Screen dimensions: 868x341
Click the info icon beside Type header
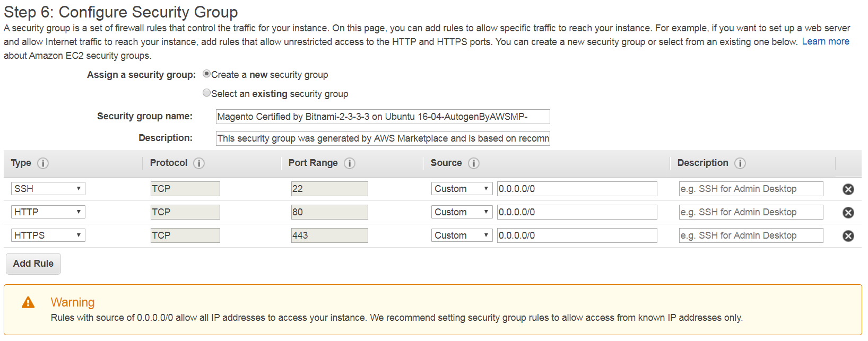pos(43,163)
